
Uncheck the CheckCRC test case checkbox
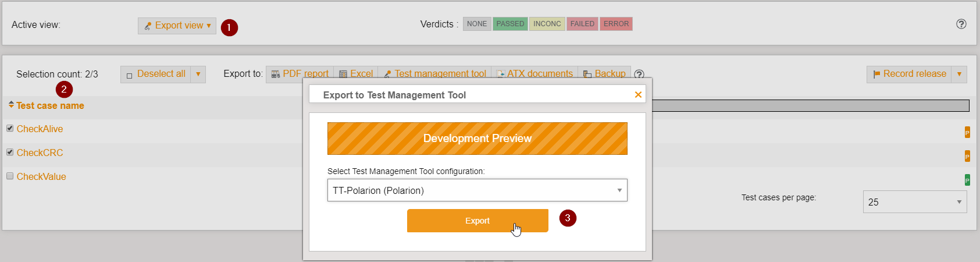coord(10,152)
